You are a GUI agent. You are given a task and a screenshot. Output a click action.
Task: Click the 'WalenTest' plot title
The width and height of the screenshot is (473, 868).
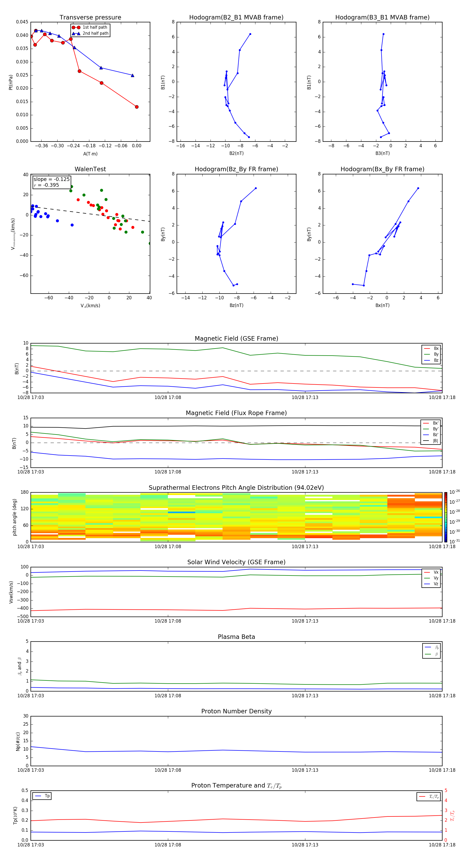pos(90,169)
